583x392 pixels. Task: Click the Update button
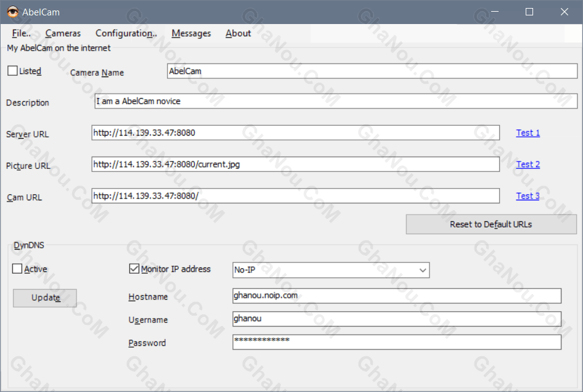point(45,298)
